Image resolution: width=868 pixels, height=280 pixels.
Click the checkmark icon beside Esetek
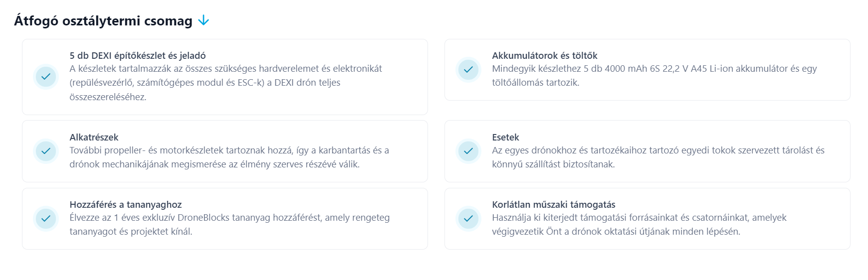[468, 151]
